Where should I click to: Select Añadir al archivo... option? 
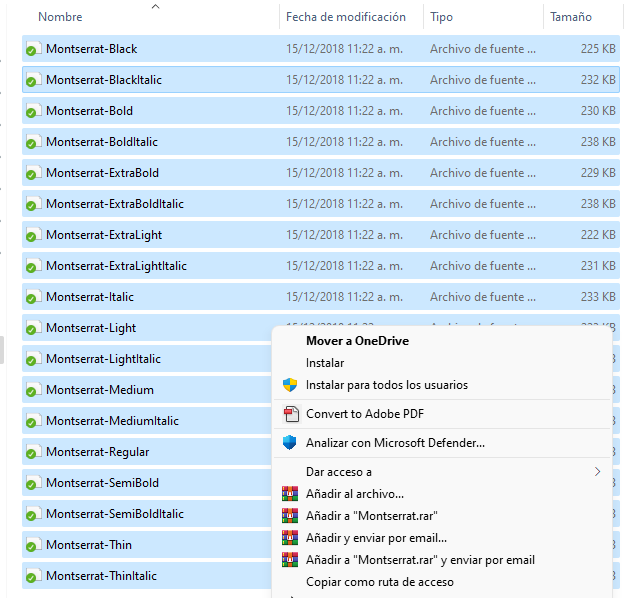coord(355,494)
